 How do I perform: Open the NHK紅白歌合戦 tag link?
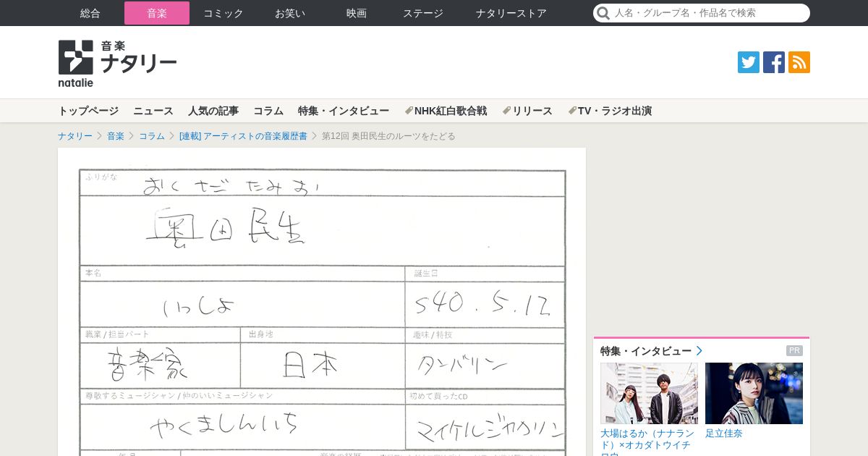pos(446,111)
